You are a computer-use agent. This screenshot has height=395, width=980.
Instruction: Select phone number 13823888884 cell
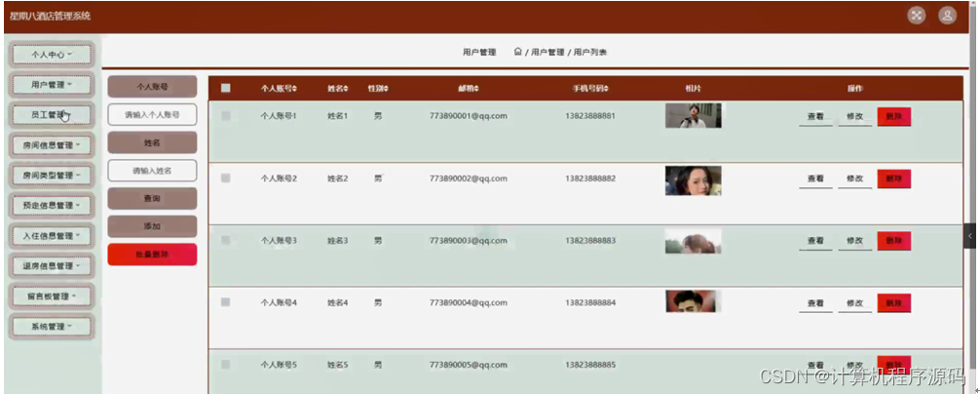click(590, 302)
